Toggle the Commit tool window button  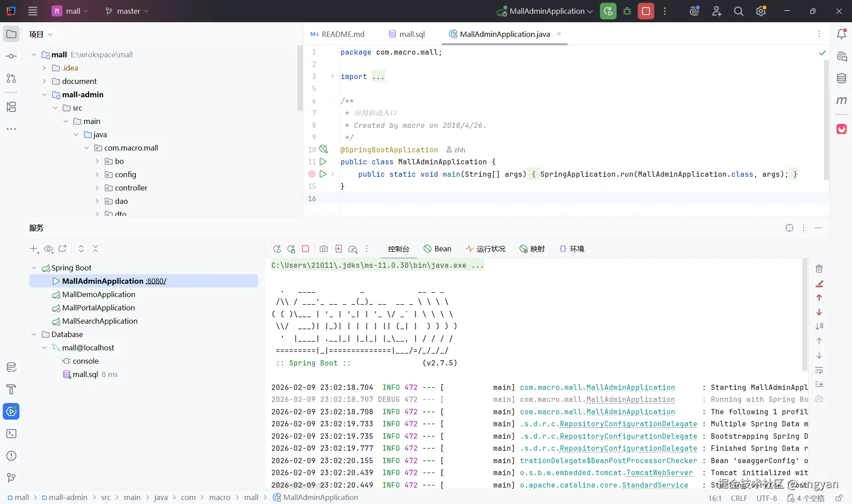pyautogui.click(x=12, y=56)
